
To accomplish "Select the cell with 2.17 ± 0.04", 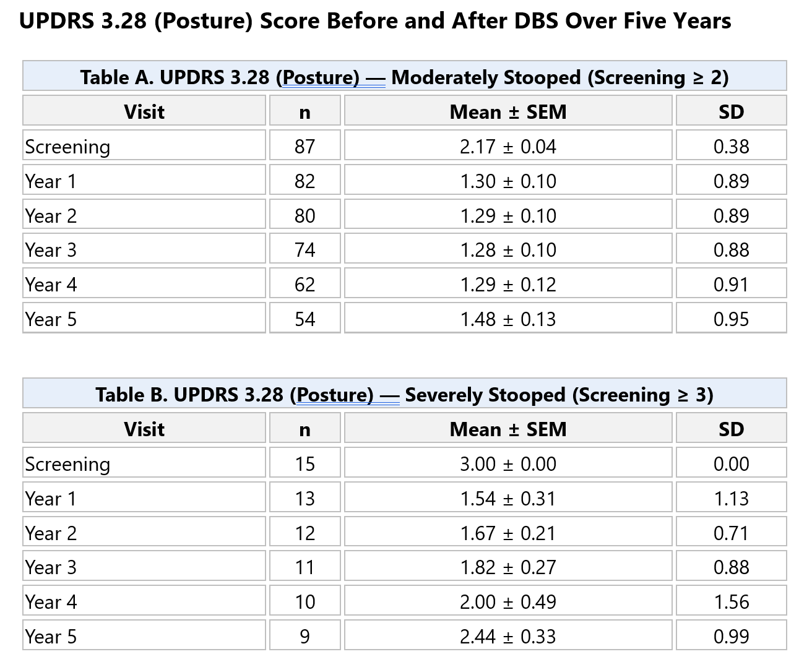I will click(508, 146).
